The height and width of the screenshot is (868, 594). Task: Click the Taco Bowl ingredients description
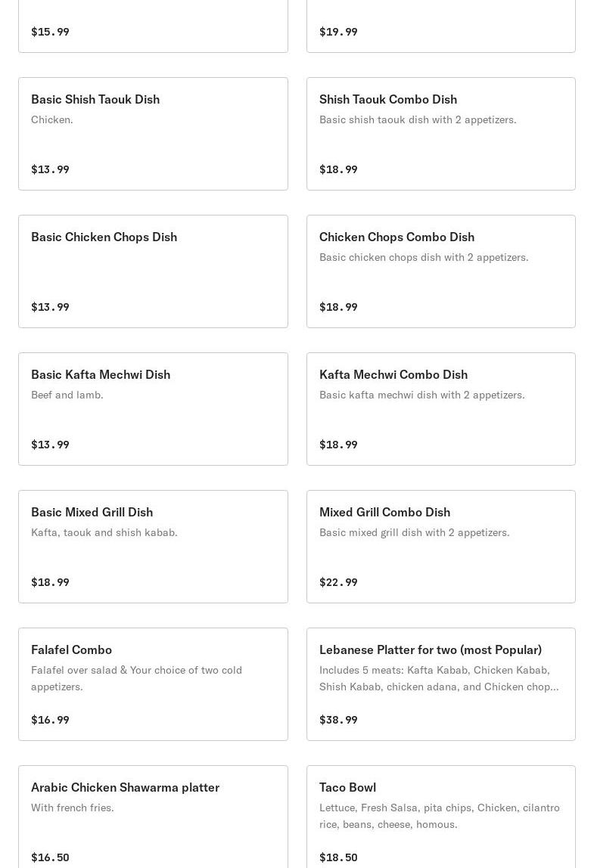click(x=439, y=816)
